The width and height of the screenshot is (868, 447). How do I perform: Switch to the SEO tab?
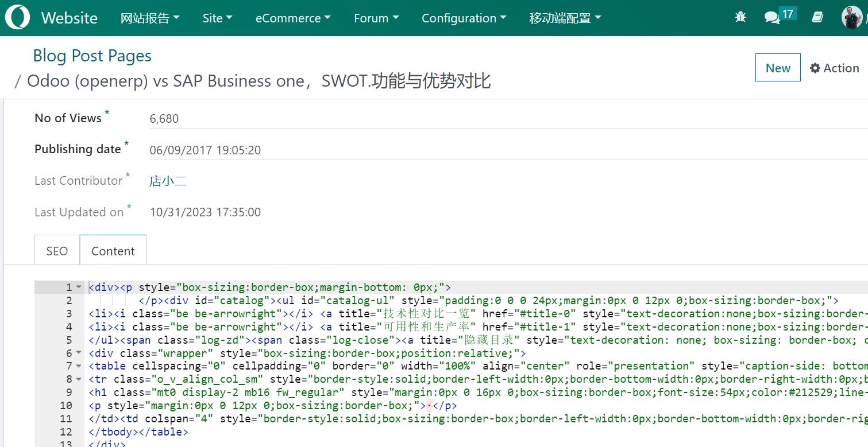click(57, 251)
